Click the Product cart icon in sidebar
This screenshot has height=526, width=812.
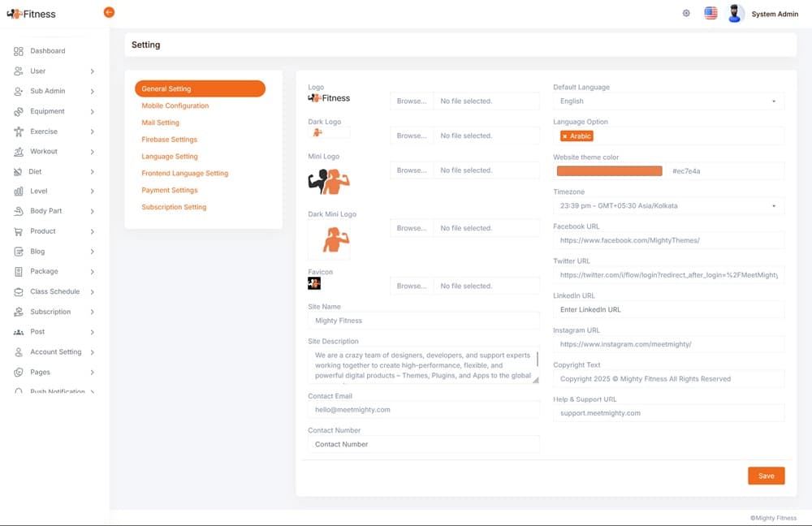19,231
